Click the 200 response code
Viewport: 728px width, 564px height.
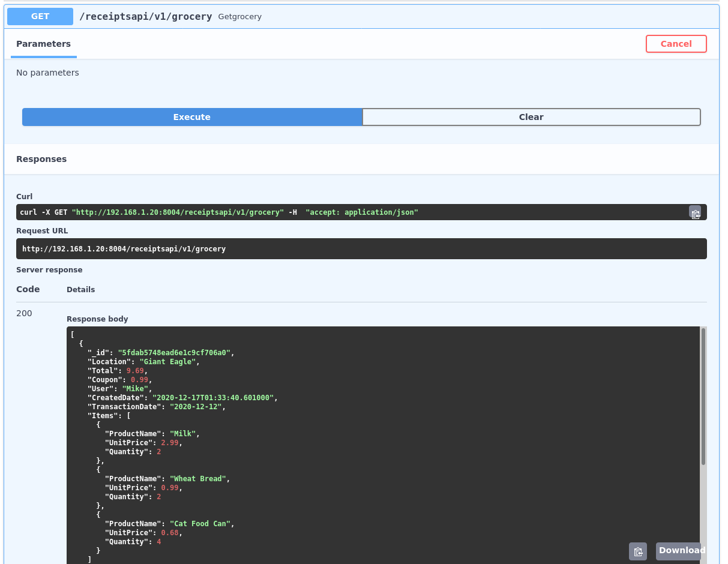point(24,313)
